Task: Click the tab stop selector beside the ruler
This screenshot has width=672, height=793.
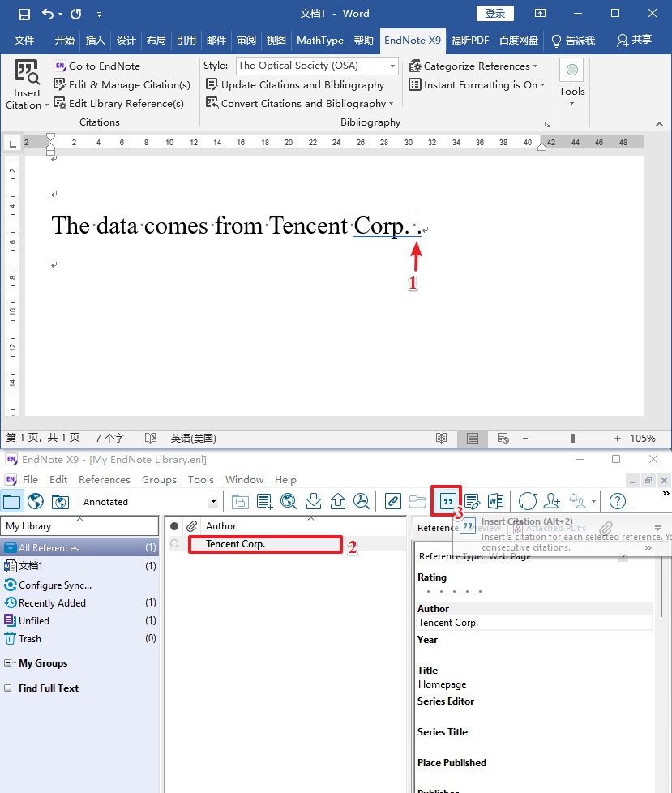Action: pyautogui.click(x=13, y=144)
